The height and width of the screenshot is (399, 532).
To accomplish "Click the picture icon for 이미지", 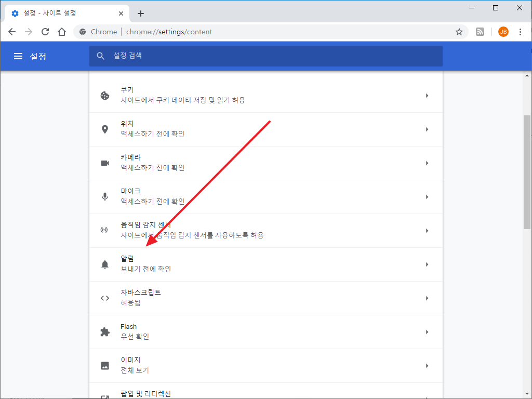I will pos(105,366).
